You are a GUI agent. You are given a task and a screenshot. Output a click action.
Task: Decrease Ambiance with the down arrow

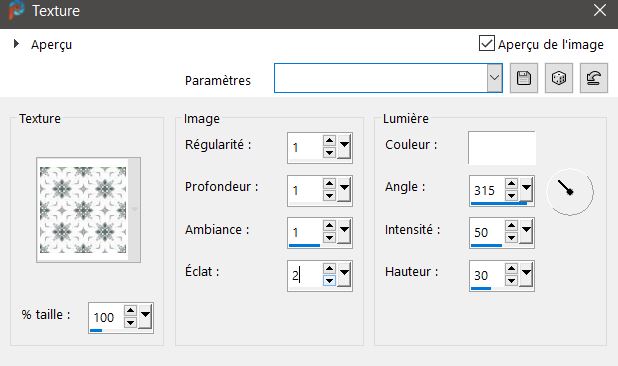329,237
